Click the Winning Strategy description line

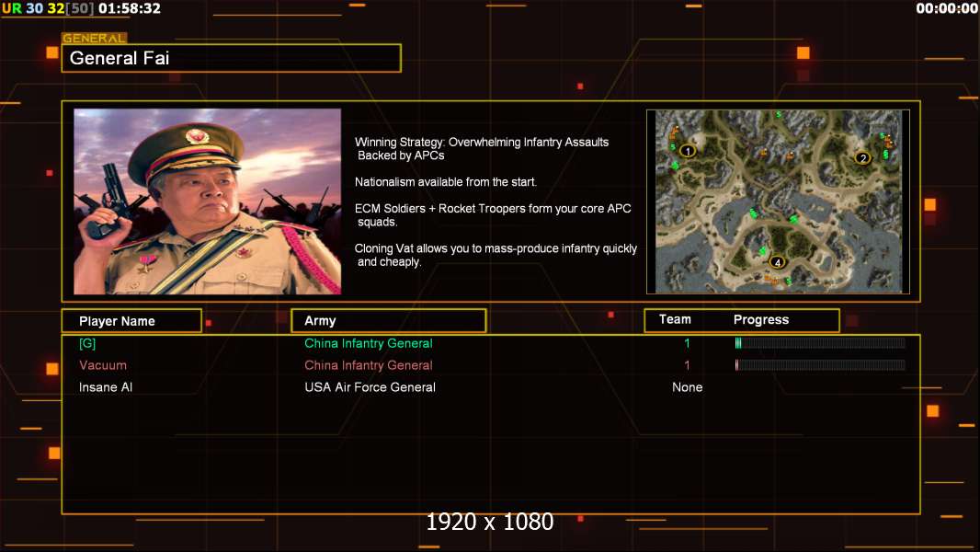482,149
